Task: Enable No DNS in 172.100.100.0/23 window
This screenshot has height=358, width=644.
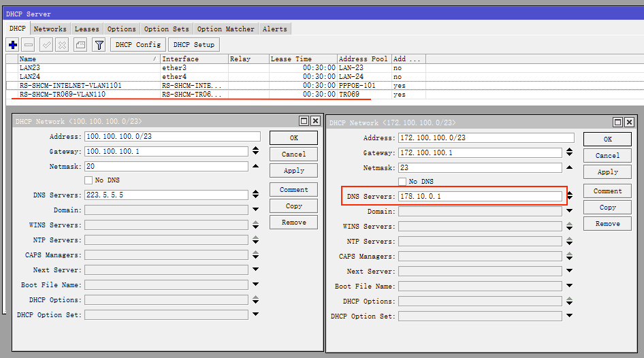Action: click(x=402, y=182)
